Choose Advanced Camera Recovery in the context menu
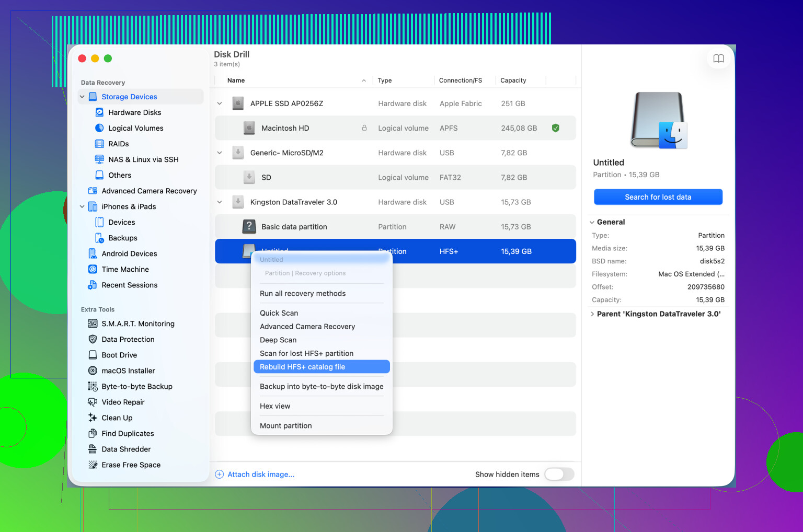The height and width of the screenshot is (532, 803). pos(322,327)
